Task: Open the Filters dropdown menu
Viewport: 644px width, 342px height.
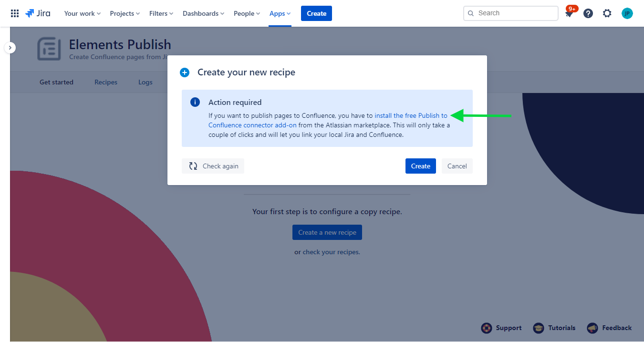Action: 161,13
